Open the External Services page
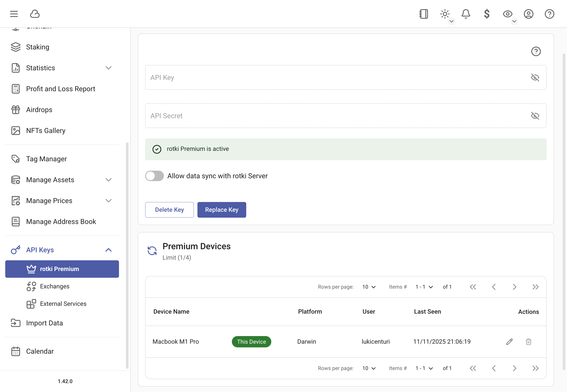This screenshot has width=567, height=392. coord(63,304)
